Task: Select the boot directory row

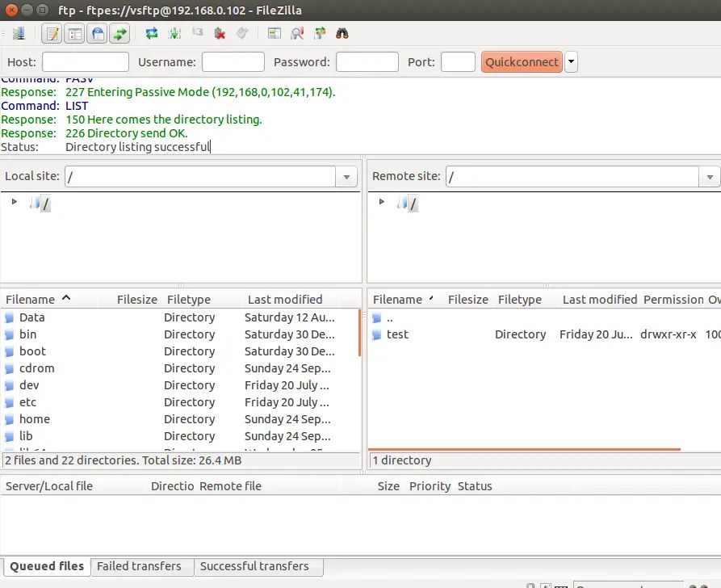Action: (x=179, y=351)
